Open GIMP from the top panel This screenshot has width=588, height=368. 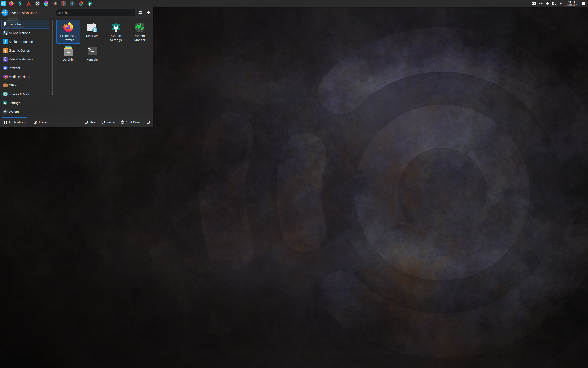coord(55,3)
